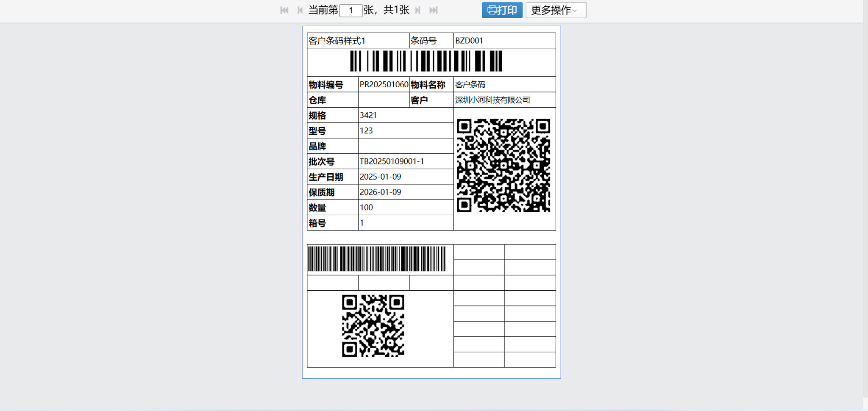The height and width of the screenshot is (411, 868).
Task: Click the 客户条码 material name value
Action: click(x=470, y=84)
